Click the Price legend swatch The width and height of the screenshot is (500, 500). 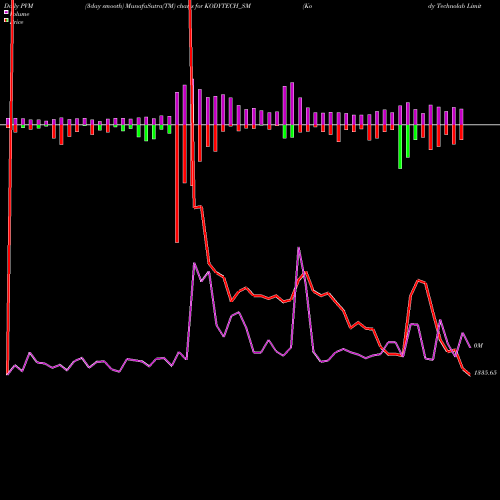[x=6, y=20]
